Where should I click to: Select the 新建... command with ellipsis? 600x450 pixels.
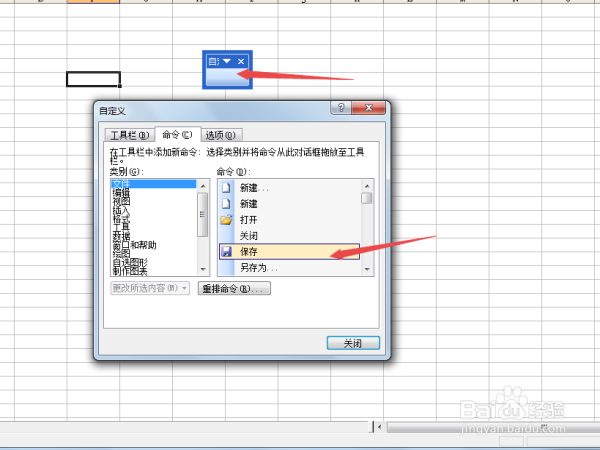pyautogui.click(x=290, y=188)
